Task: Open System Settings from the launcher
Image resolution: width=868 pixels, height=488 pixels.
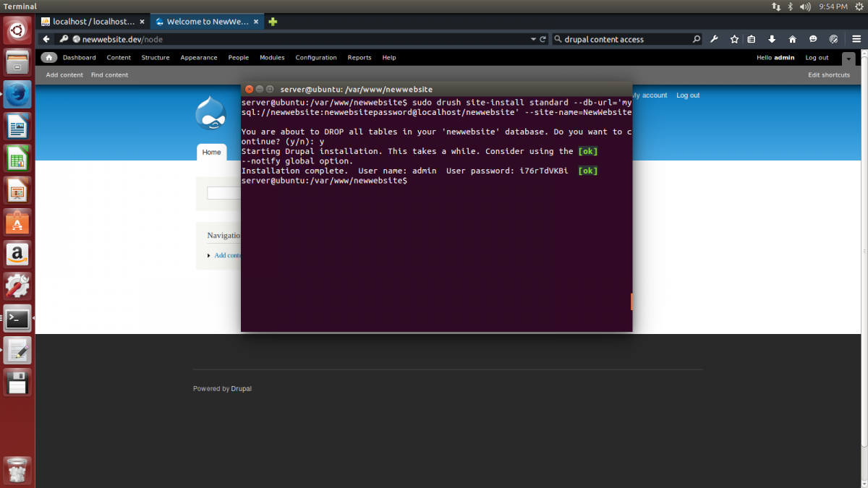Action: coord(17,286)
